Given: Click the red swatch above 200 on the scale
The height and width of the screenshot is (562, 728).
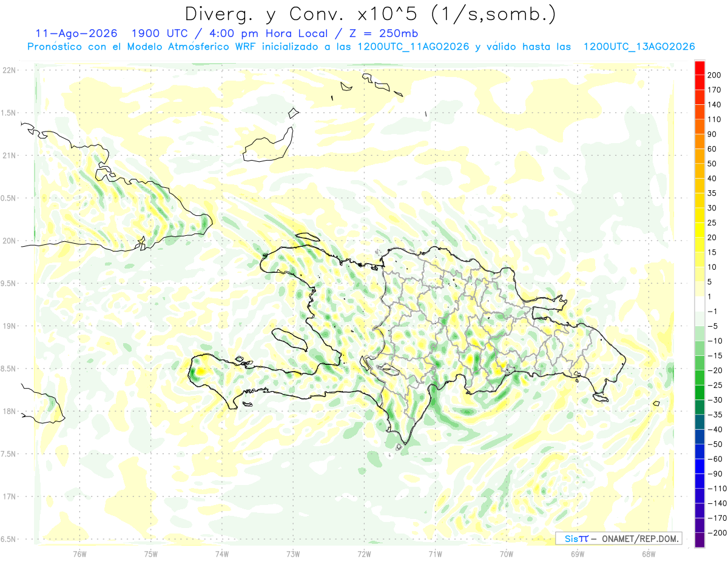Looking at the screenshot, I should click(700, 68).
